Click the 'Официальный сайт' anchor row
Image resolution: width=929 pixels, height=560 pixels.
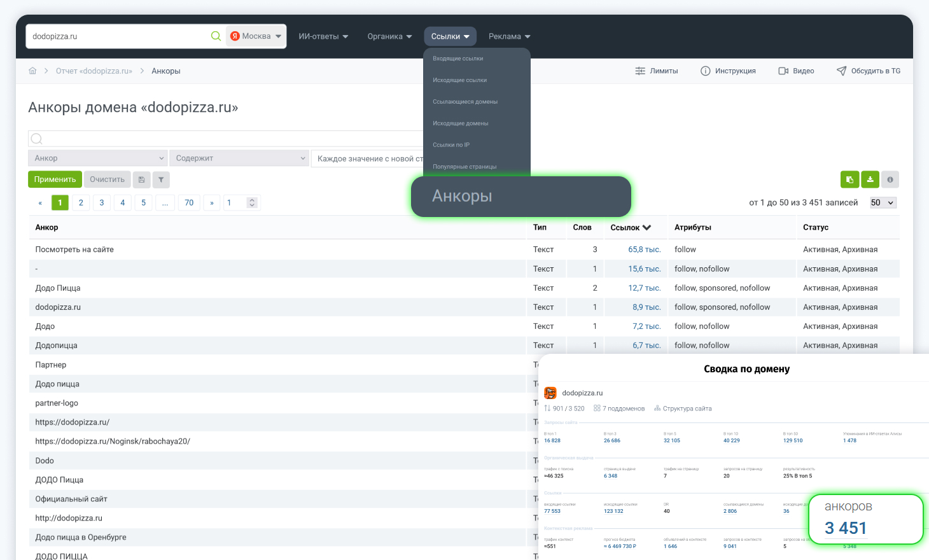tap(277, 499)
